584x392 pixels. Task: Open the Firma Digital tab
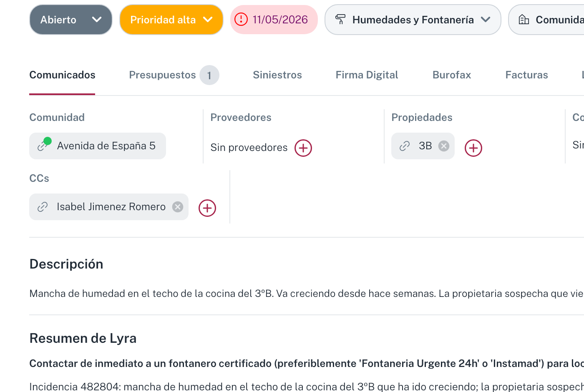coord(367,75)
